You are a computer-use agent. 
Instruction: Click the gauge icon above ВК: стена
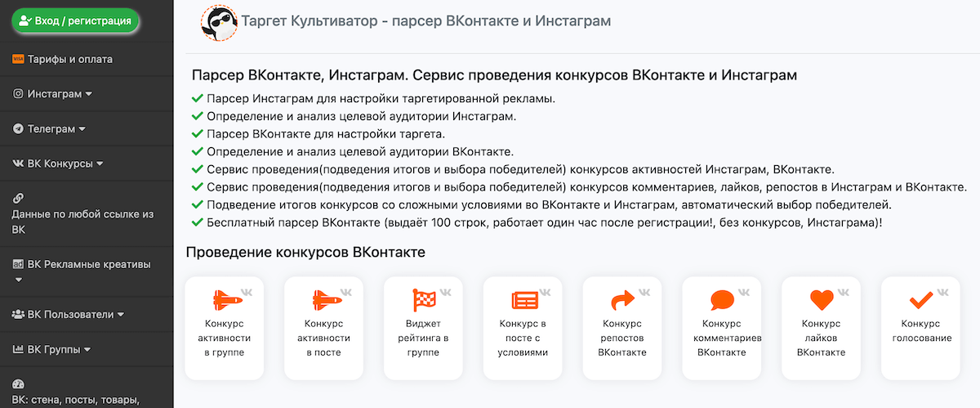tap(18, 384)
